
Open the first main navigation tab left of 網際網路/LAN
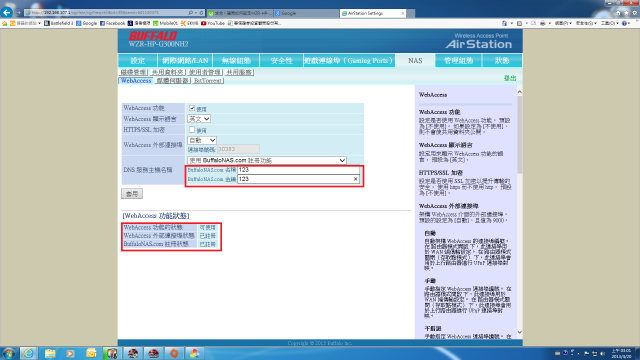tap(138, 60)
